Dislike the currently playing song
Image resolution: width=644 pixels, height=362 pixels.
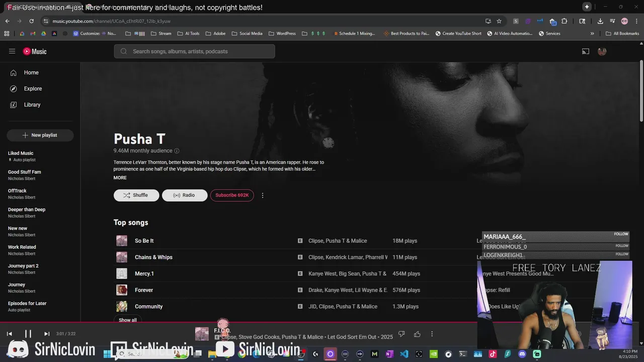401,334
